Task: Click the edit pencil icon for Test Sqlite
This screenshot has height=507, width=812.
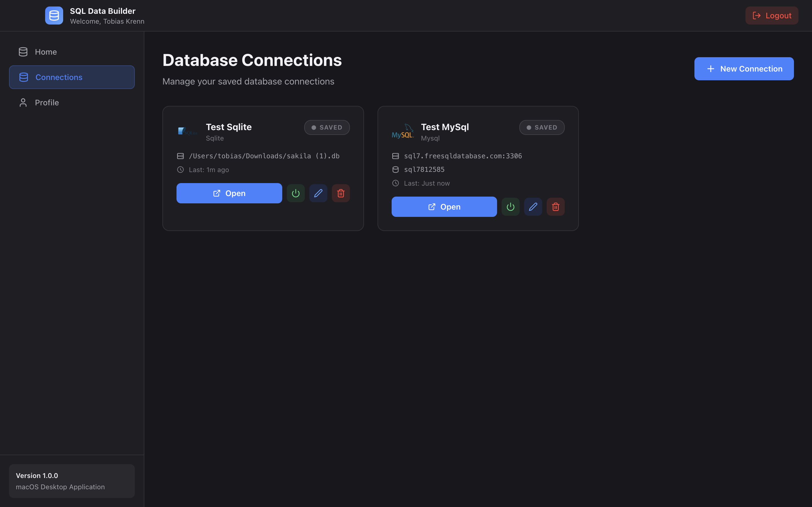Action: click(x=318, y=193)
